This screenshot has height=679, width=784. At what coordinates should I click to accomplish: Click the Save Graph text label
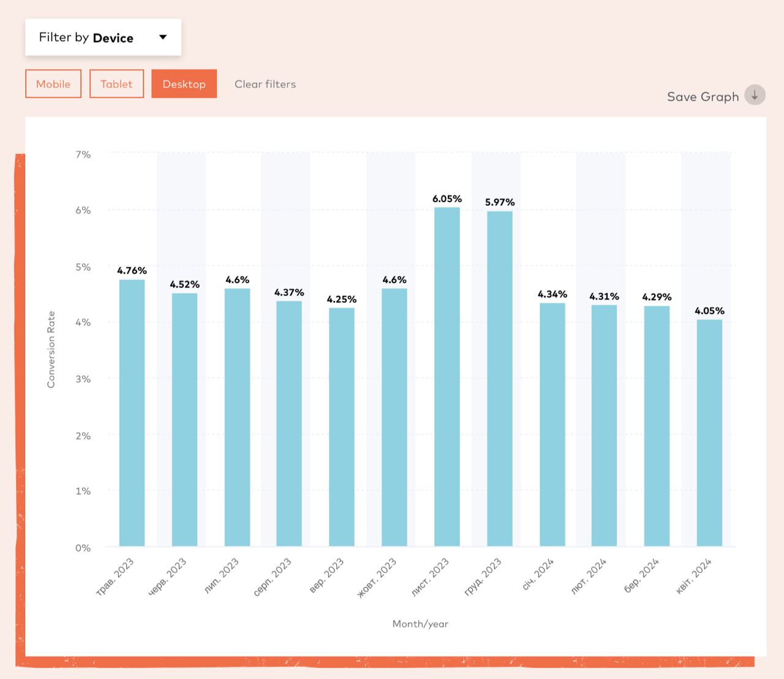pos(703,97)
